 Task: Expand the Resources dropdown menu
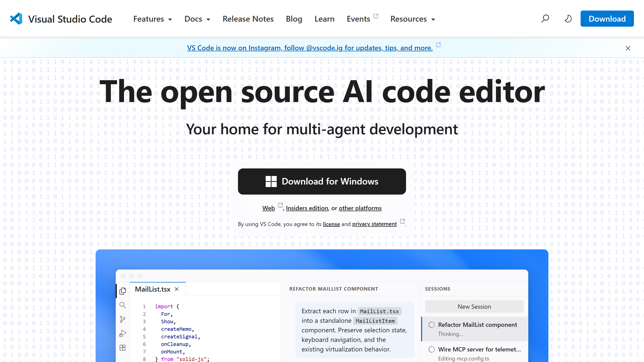click(413, 19)
